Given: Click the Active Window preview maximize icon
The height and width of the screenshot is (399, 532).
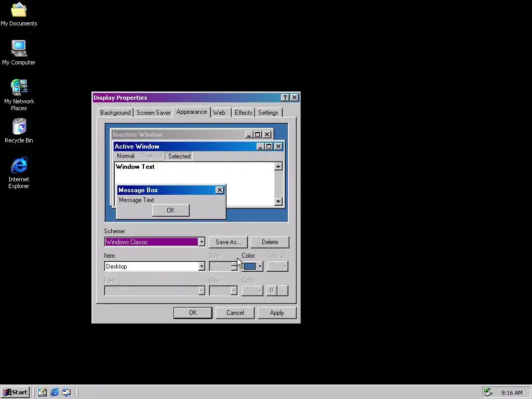Looking at the screenshot, I should tap(269, 146).
